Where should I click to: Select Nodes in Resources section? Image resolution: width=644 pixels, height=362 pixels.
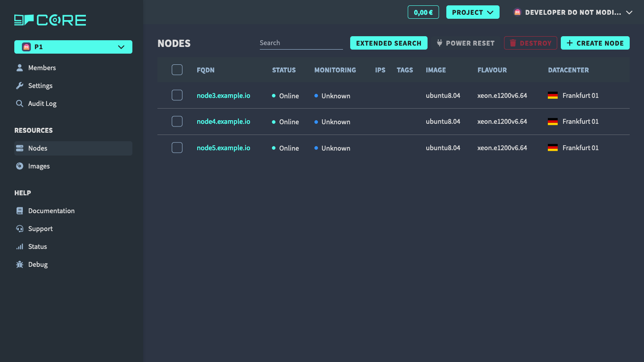73,148
